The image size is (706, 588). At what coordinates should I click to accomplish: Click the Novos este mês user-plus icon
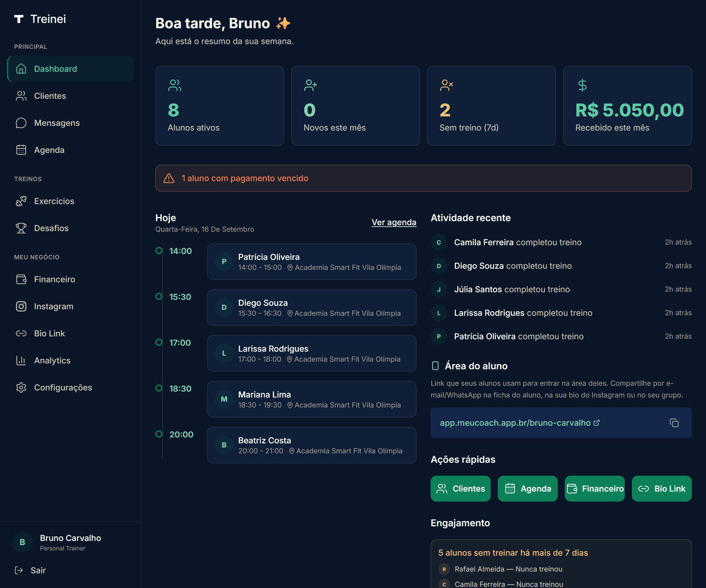[311, 85]
